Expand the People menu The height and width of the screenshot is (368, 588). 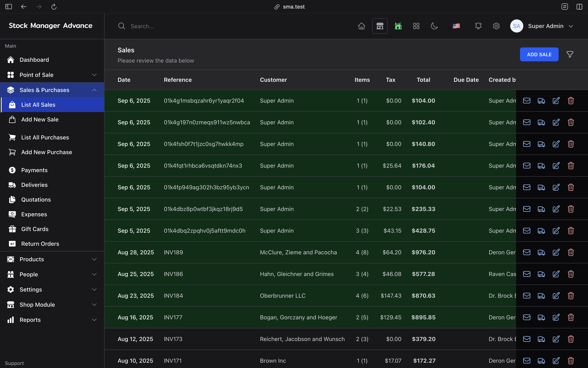click(52, 274)
